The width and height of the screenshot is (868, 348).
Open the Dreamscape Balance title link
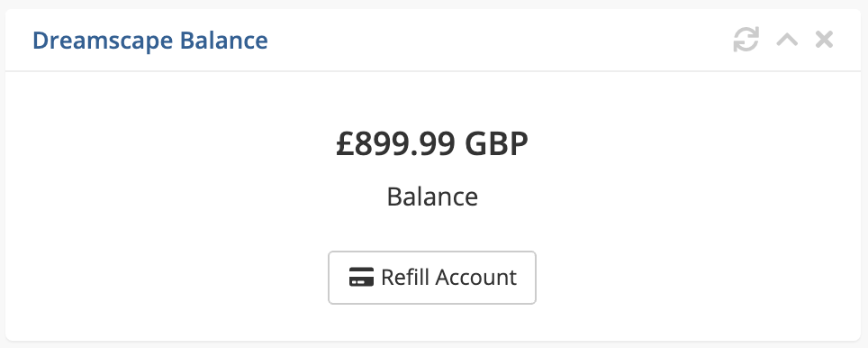tap(150, 41)
